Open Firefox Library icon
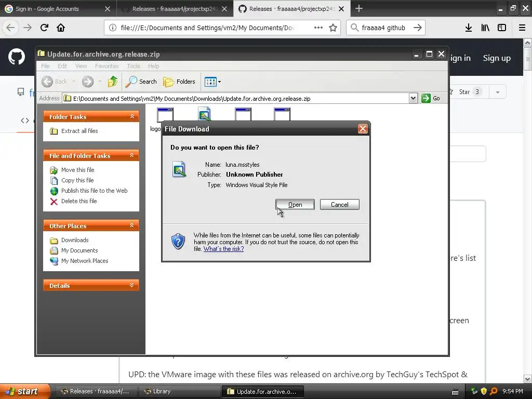Viewport: 532px width, 399px height. 485,28
